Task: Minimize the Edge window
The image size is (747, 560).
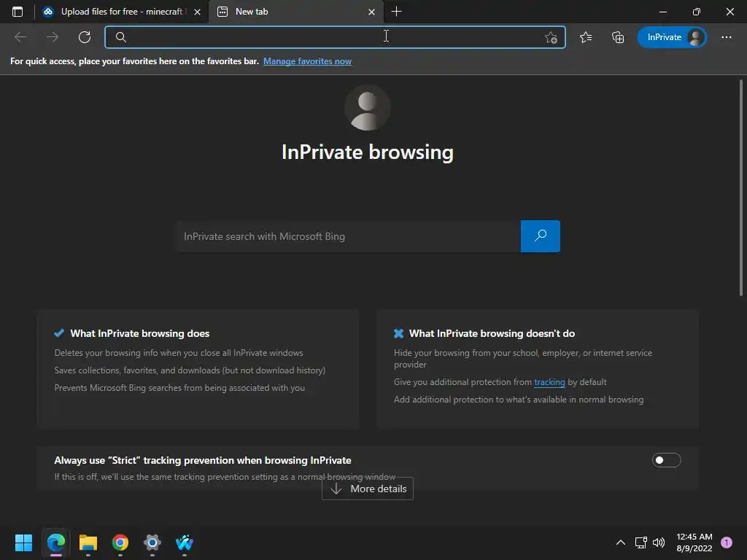Action: tap(662, 12)
